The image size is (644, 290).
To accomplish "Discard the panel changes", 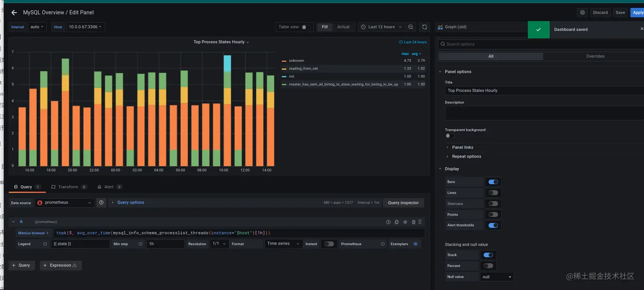I will click(600, 13).
